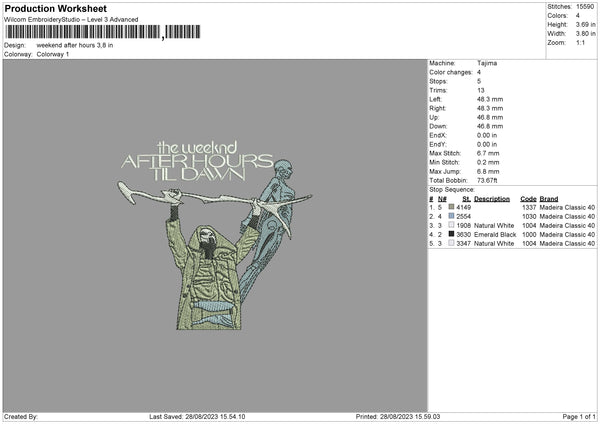Click the Max Jump value 6.8 mm

pos(488,172)
